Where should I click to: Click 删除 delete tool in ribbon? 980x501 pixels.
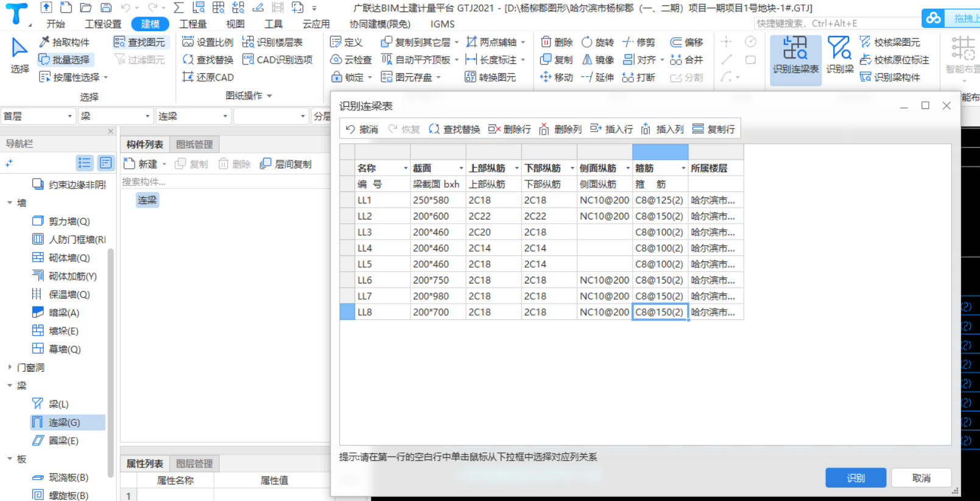pos(557,42)
